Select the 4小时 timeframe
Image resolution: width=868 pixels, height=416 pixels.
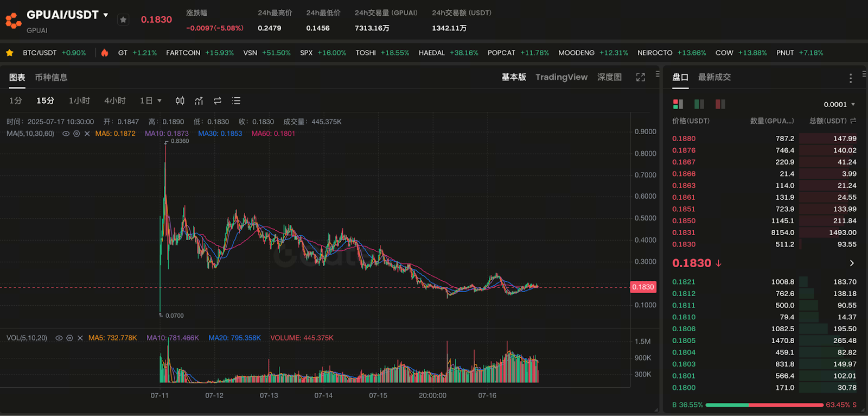115,100
